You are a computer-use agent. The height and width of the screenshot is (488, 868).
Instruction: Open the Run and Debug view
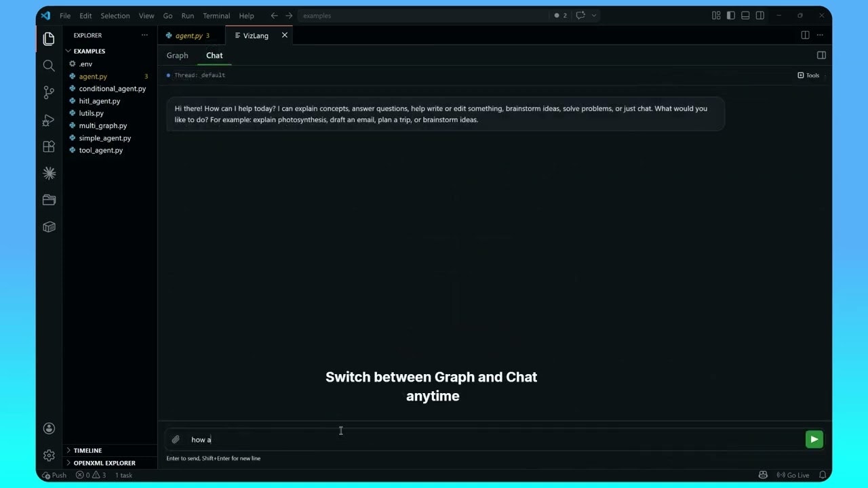[x=48, y=119]
